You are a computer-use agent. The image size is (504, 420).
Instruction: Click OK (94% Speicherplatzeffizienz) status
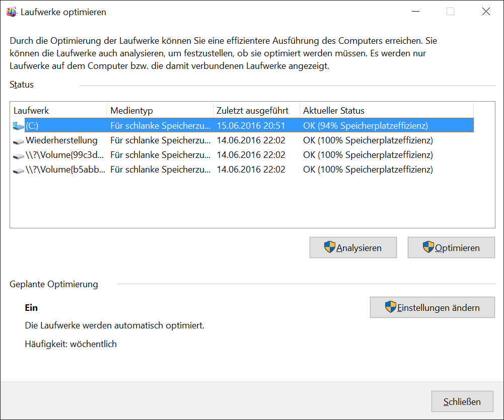pos(366,126)
